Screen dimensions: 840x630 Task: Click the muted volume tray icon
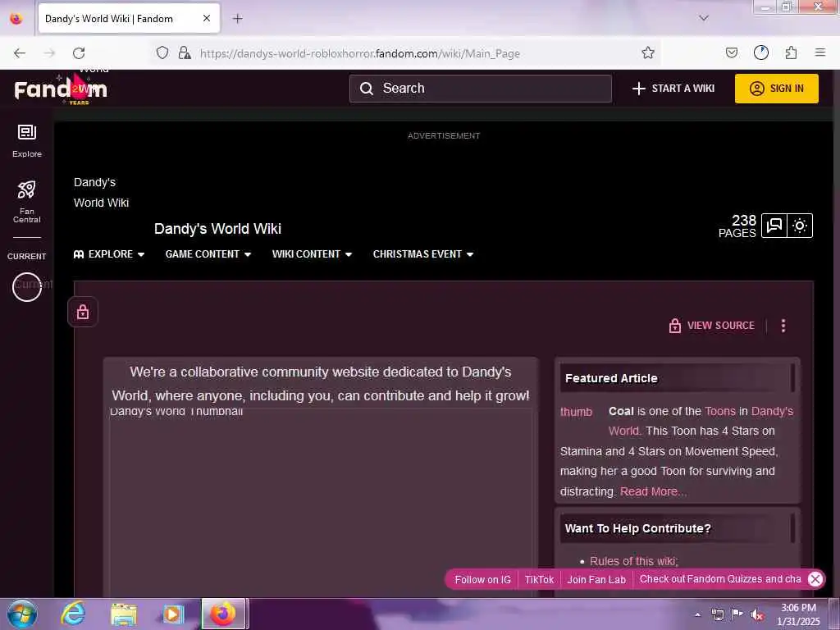click(757, 615)
